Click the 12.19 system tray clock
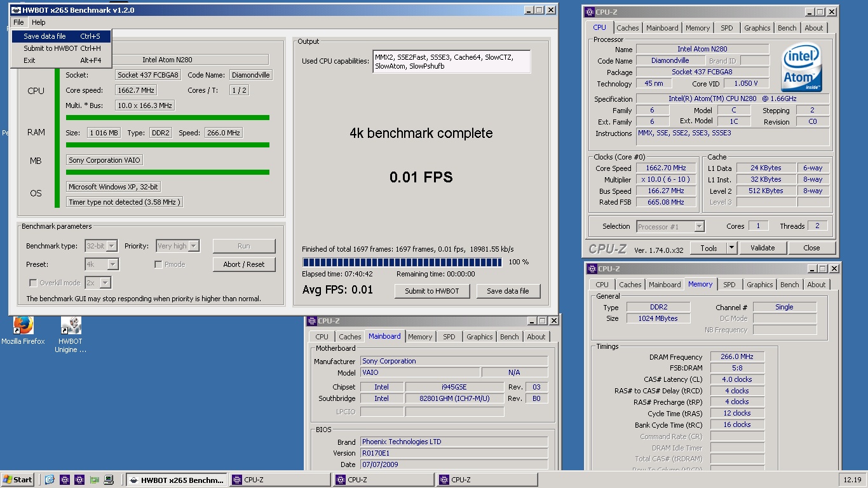Image resolution: width=868 pixels, height=488 pixels. (x=852, y=480)
